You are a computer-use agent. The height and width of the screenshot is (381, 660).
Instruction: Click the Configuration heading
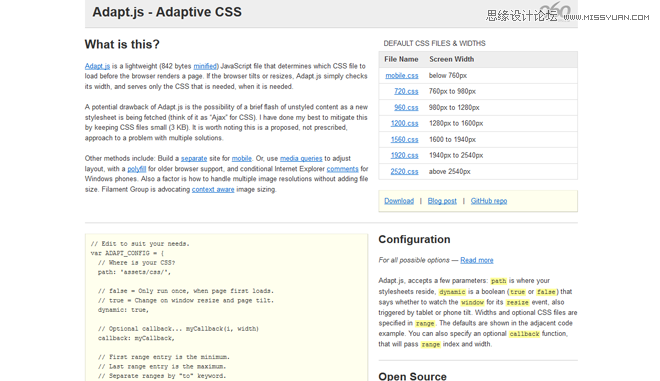pos(414,239)
